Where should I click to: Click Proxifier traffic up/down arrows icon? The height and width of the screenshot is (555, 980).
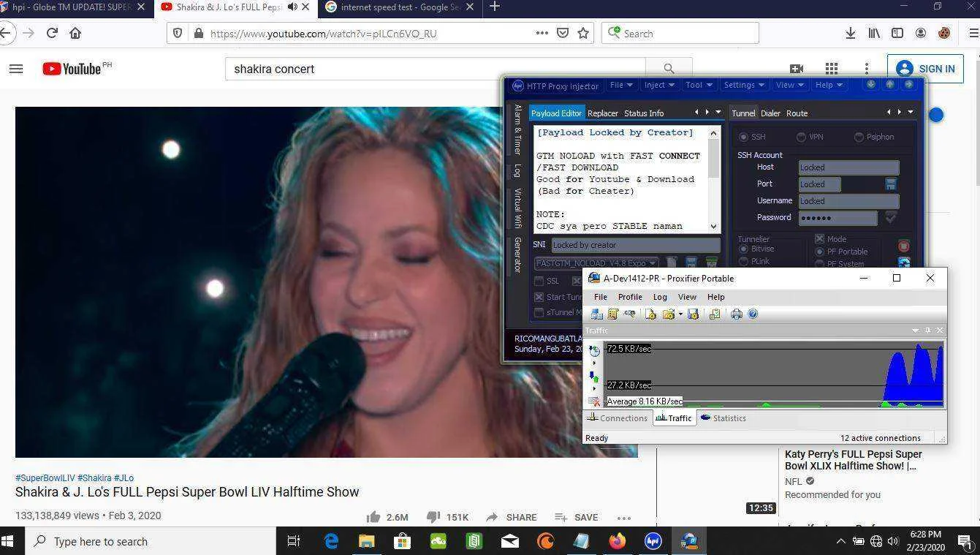pyautogui.click(x=594, y=377)
